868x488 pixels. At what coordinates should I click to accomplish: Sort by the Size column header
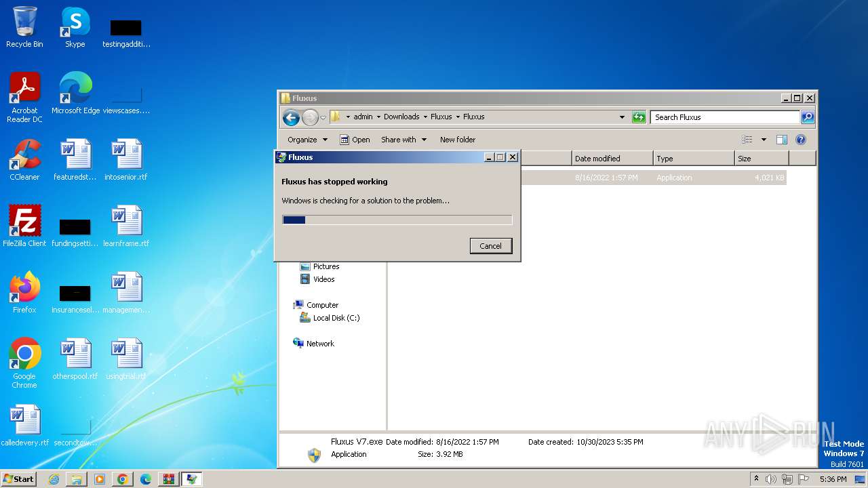[762, 159]
